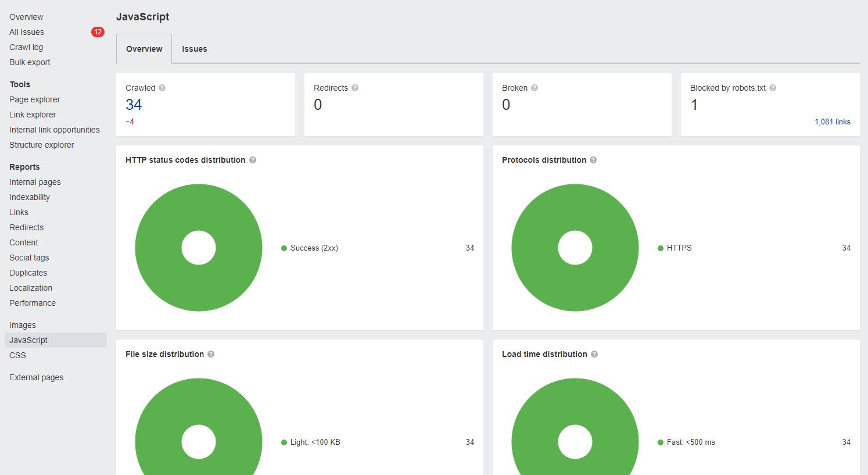Open help for File size distribution
The image size is (868, 475).
click(x=211, y=354)
